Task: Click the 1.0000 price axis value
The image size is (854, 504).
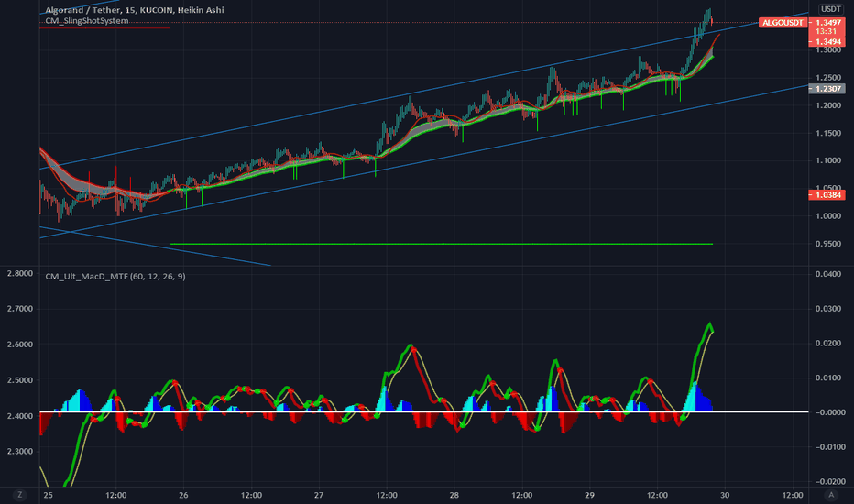Action: tap(827, 215)
